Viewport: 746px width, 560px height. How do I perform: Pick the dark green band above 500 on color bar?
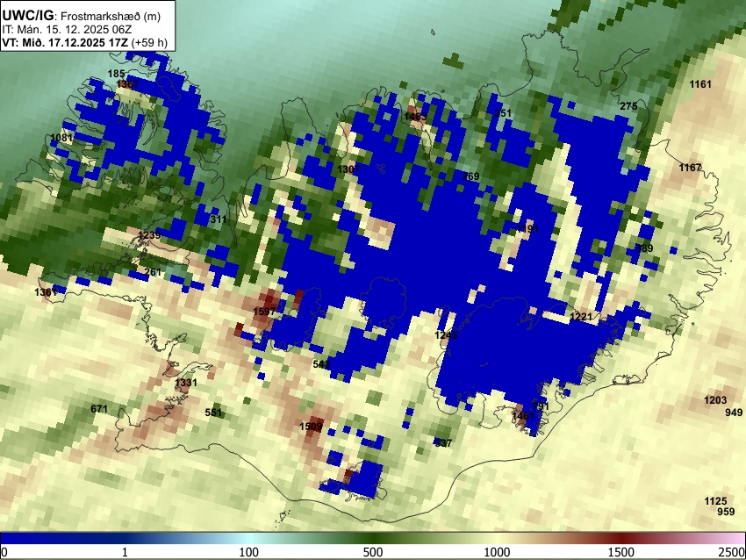click(372, 538)
